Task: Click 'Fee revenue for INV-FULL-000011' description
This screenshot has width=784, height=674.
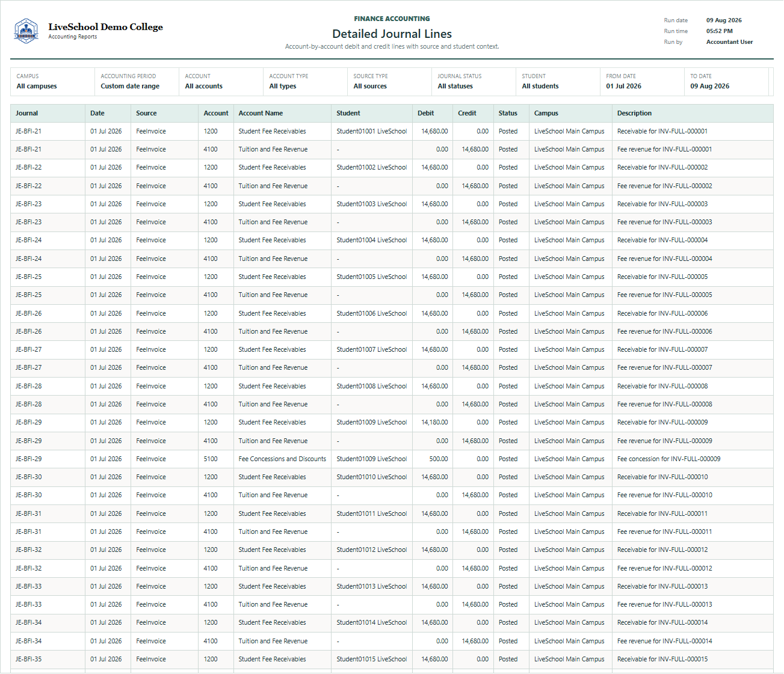Action: 664,532
